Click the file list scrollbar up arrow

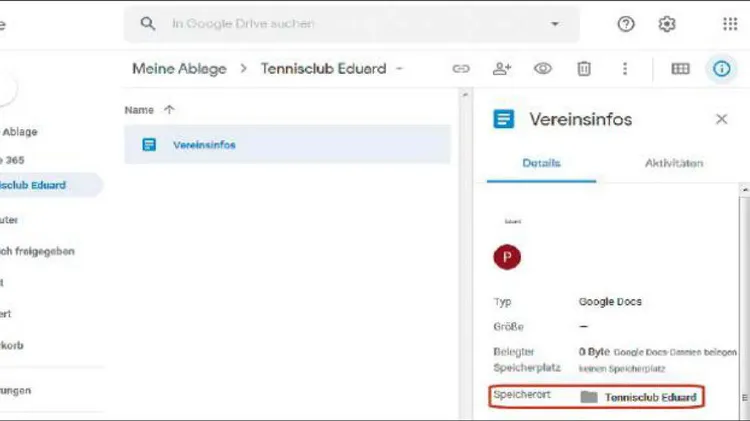click(465, 95)
